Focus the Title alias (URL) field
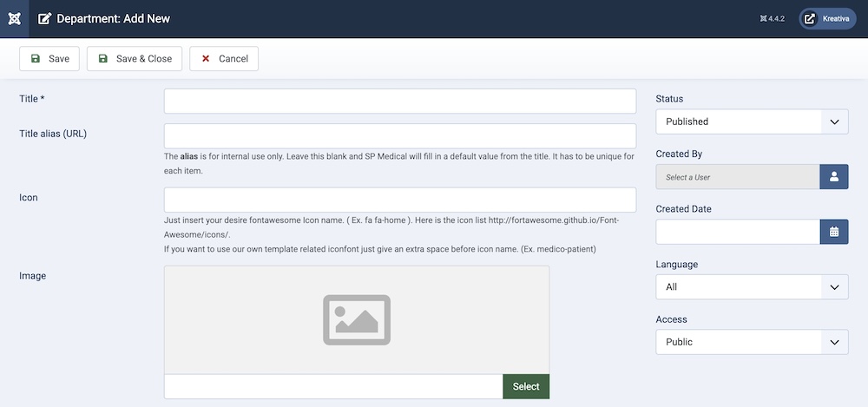Screen dimensions: 868x407 point(399,135)
